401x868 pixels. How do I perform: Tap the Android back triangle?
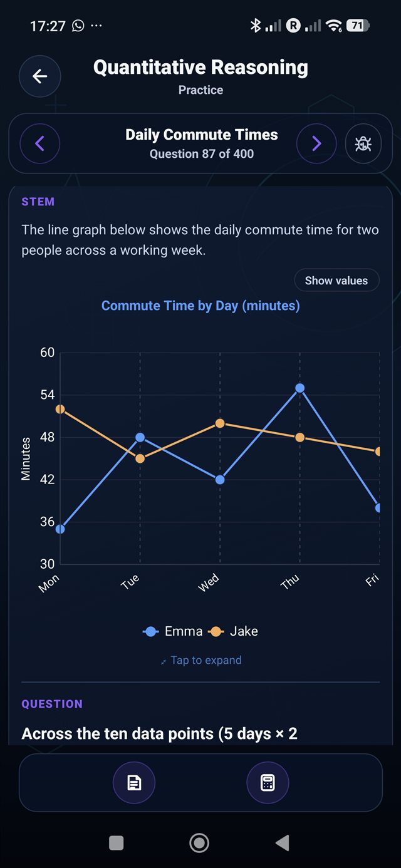click(x=283, y=843)
